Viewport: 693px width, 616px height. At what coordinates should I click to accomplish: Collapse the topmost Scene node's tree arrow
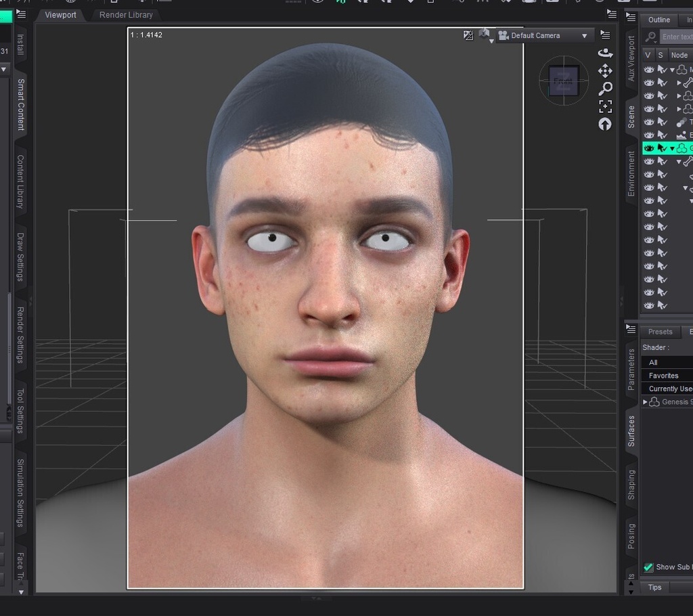[672, 70]
